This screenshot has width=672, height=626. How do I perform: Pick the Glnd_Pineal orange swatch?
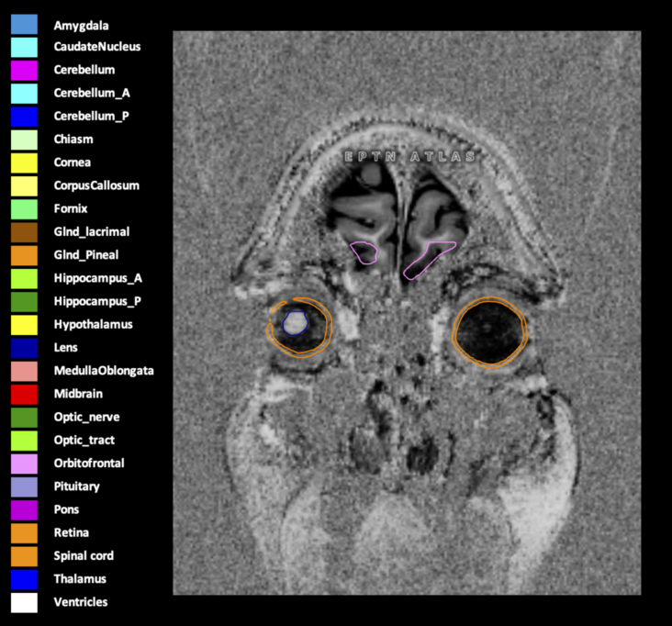pyautogui.click(x=24, y=255)
